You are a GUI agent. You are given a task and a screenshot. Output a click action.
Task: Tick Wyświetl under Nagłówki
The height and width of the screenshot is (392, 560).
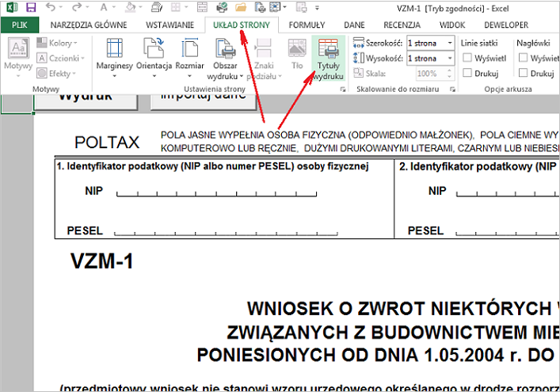[523, 58]
